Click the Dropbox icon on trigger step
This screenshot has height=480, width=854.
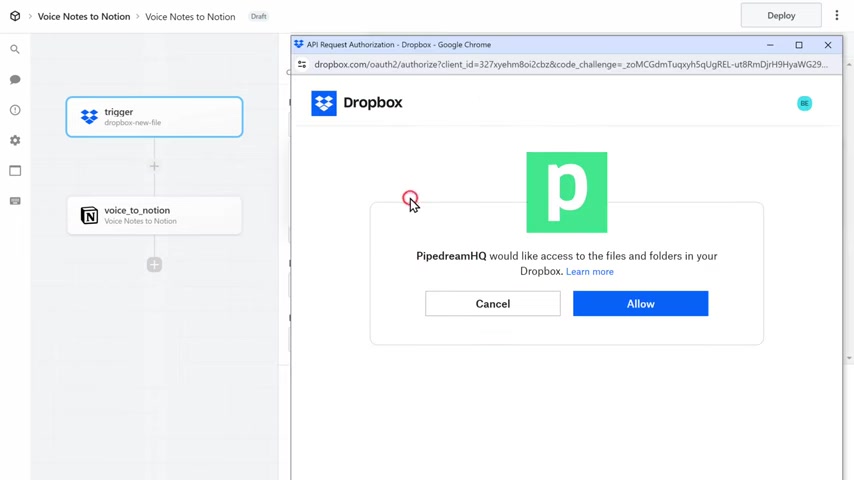[x=89, y=117]
